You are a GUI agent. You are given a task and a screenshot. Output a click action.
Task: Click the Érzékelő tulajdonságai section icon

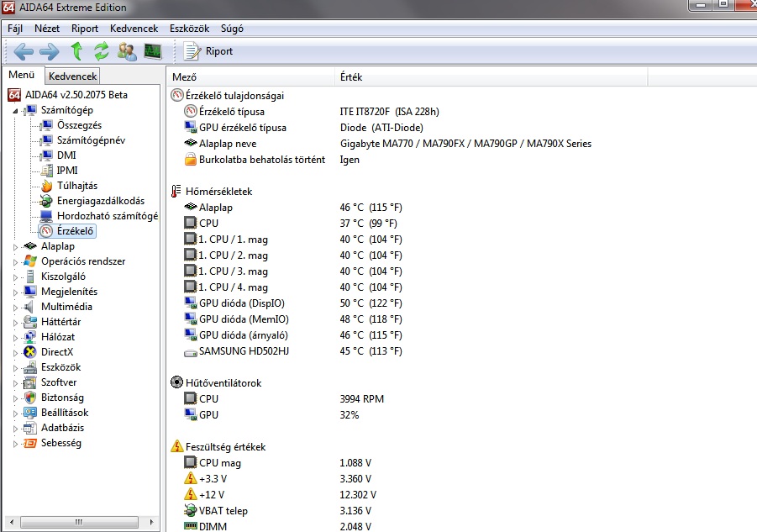click(x=177, y=95)
